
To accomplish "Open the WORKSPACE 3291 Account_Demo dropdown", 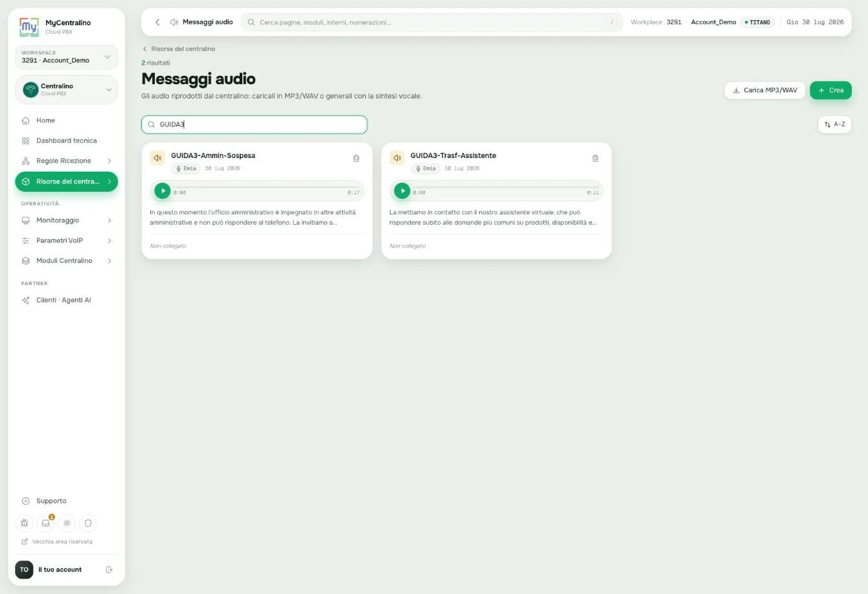I will click(67, 57).
